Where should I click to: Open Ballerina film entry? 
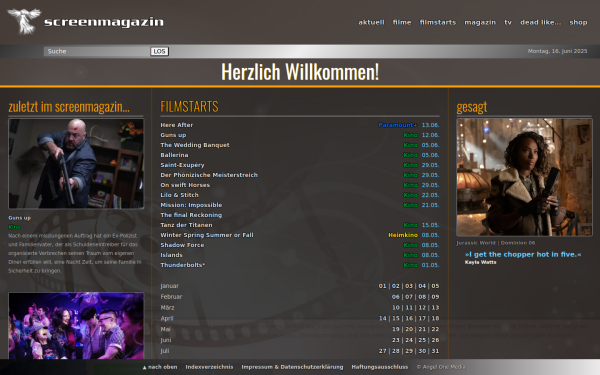pyautogui.click(x=174, y=155)
